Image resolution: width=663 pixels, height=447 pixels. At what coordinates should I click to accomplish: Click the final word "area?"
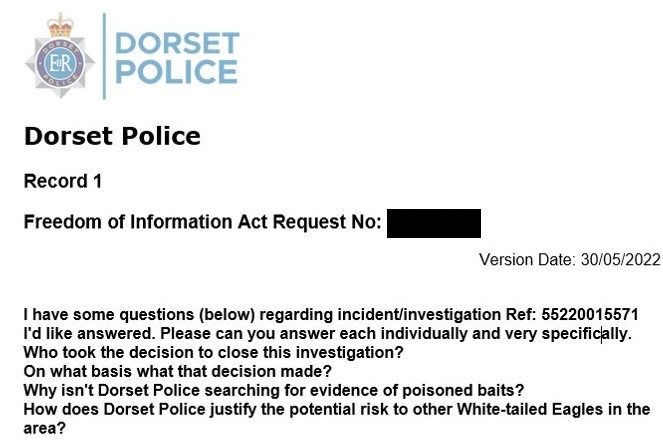tap(46, 428)
